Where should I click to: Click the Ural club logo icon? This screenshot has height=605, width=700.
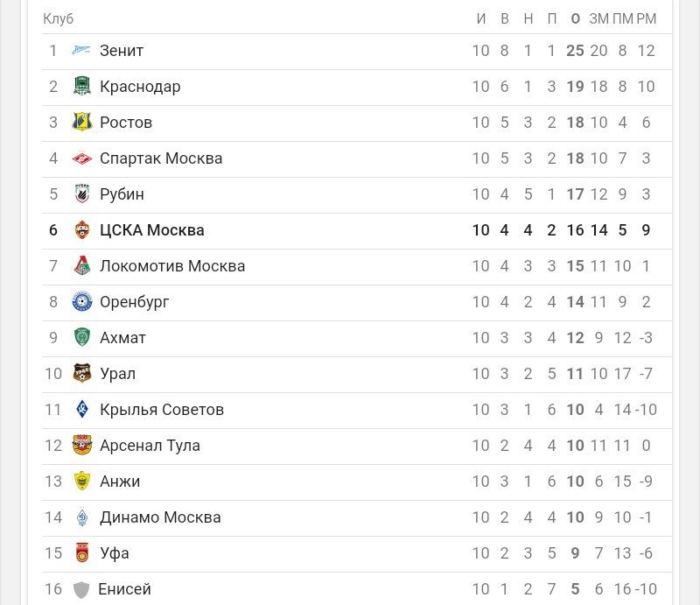[x=81, y=374]
